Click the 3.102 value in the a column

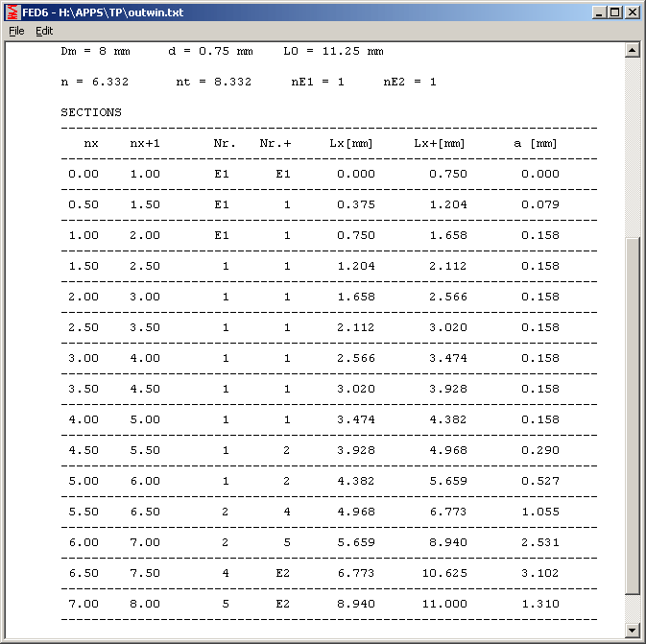pos(539,573)
